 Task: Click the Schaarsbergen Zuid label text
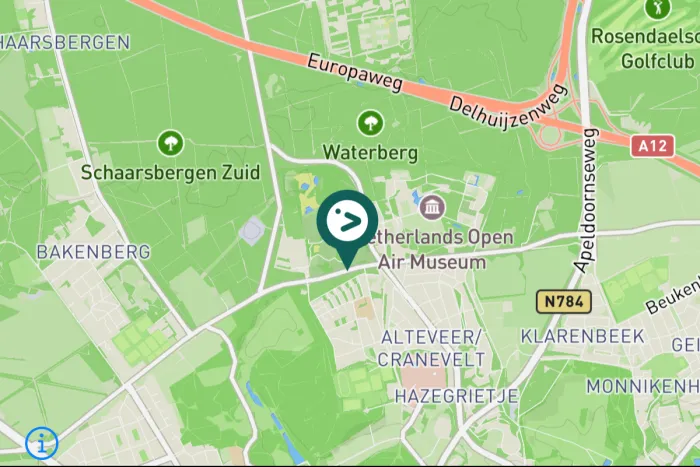pos(170,173)
